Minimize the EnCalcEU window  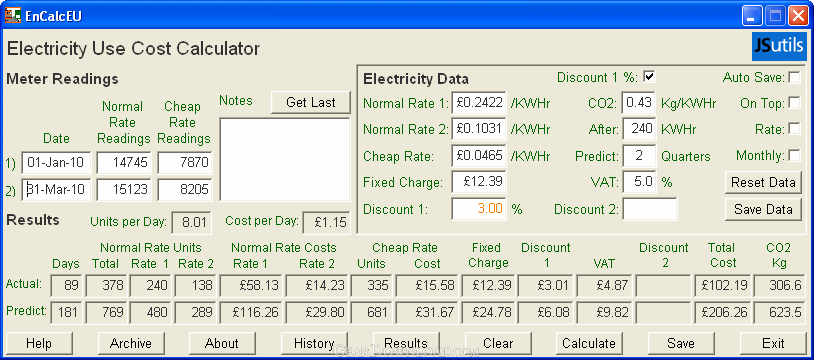pos(752,16)
